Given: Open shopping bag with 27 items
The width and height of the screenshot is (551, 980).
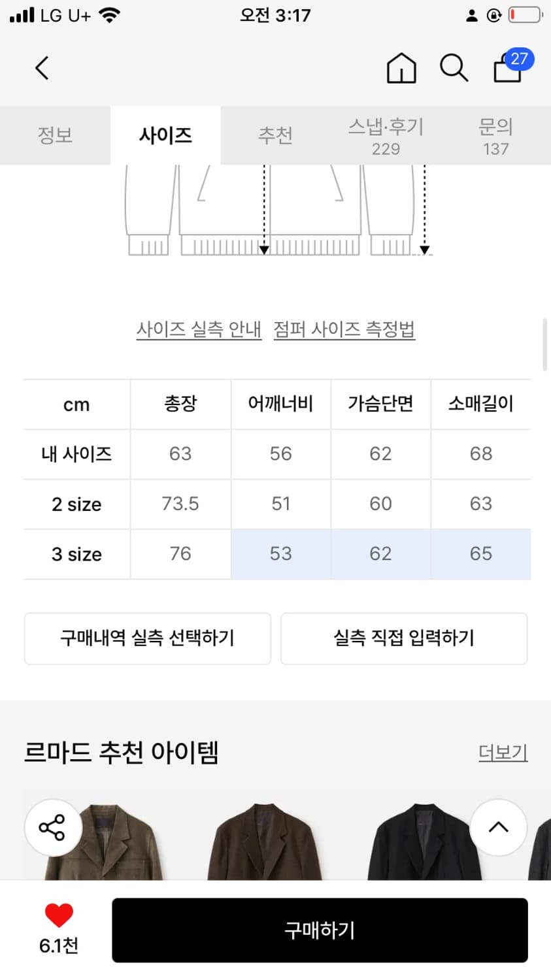Looking at the screenshot, I should tap(509, 68).
